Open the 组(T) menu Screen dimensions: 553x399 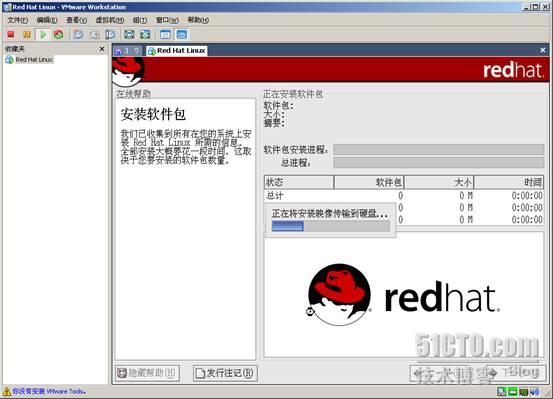(140, 20)
